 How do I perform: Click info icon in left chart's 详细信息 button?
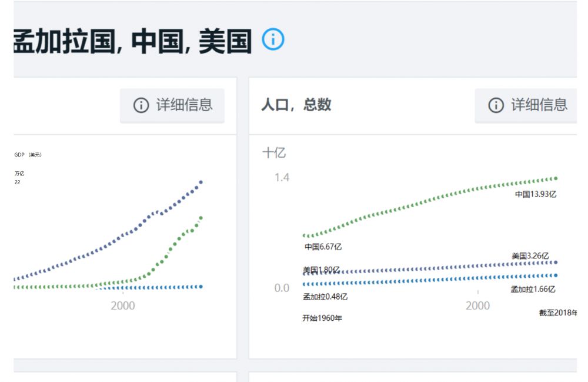(x=141, y=105)
